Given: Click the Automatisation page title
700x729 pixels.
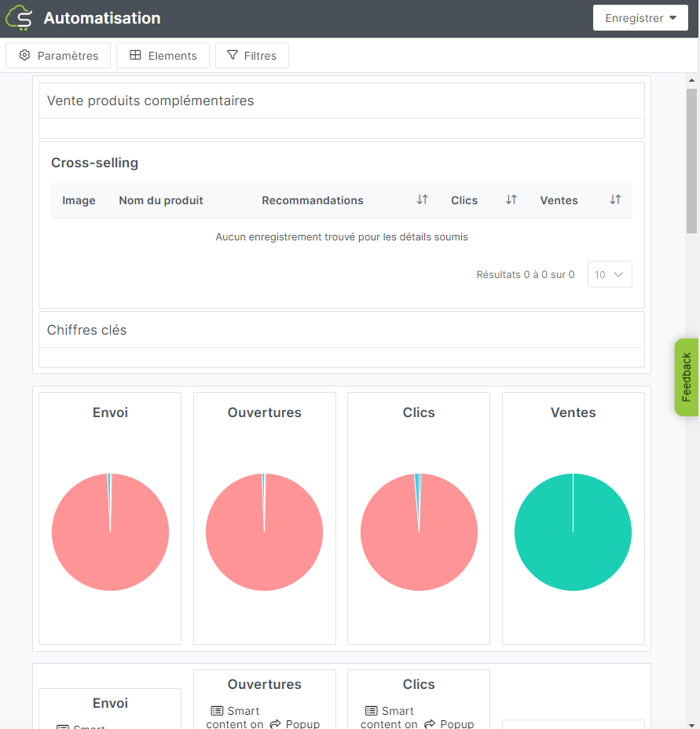Looking at the screenshot, I should 102,18.
